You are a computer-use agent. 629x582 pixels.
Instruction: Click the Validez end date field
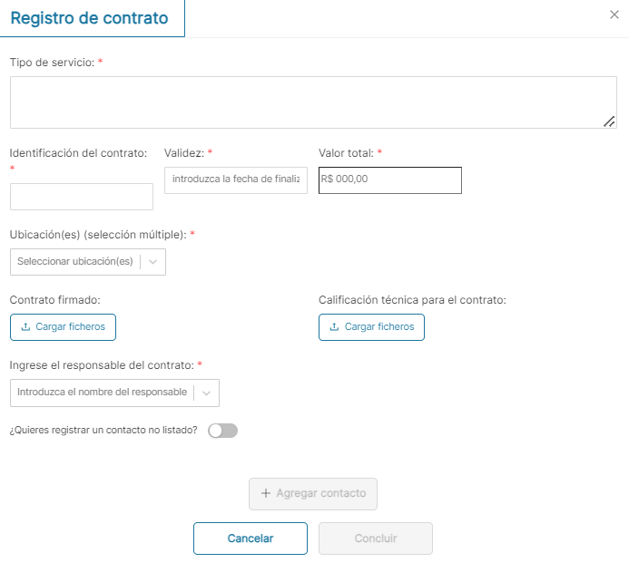[x=235, y=180]
